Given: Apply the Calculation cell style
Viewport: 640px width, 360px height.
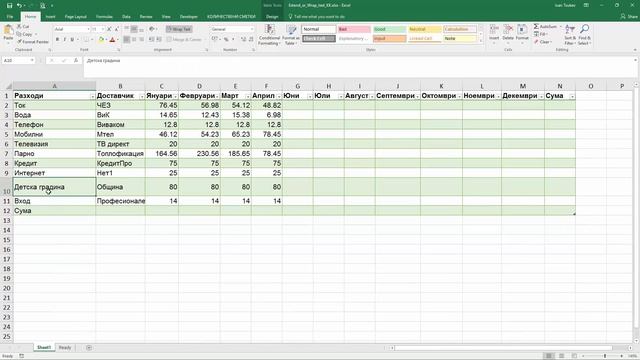Looking at the screenshot, I should click(460, 29).
